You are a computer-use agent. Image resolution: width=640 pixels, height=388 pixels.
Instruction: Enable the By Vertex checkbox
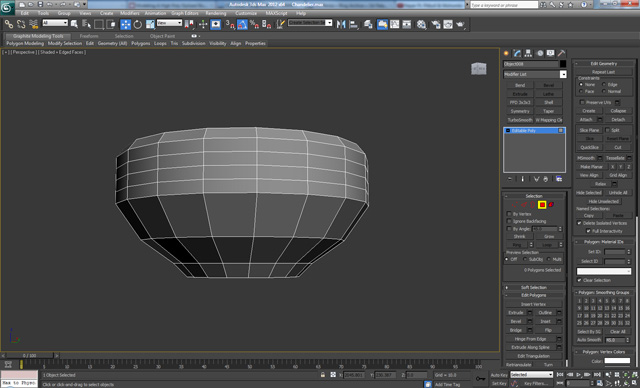pyautogui.click(x=509, y=214)
